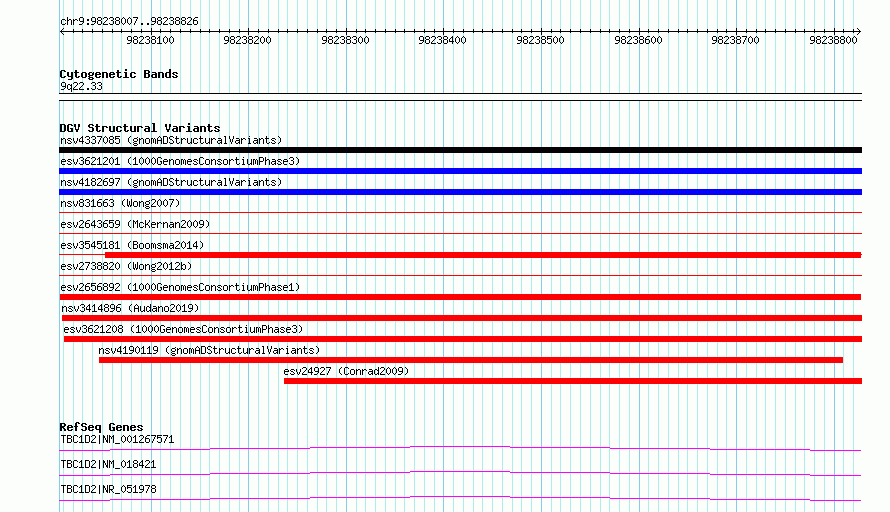Viewport: 890px width, 512px height.
Task: Click the chr9:98238007..98238826 coordinate label
Action: 129,21
